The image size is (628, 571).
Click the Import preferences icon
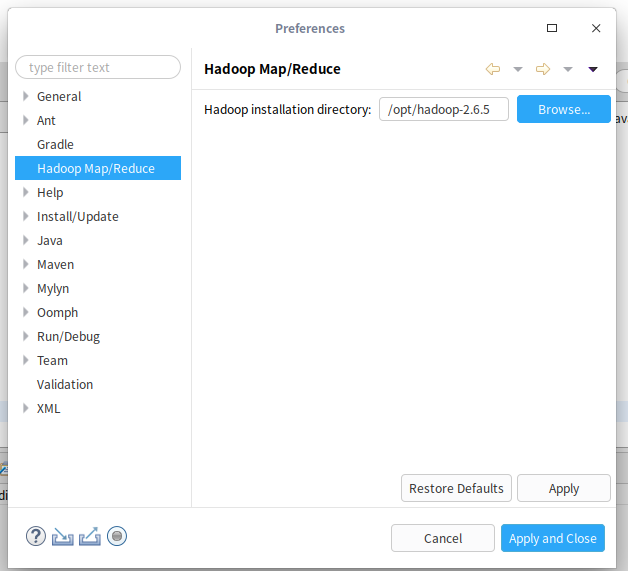click(x=62, y=537)
